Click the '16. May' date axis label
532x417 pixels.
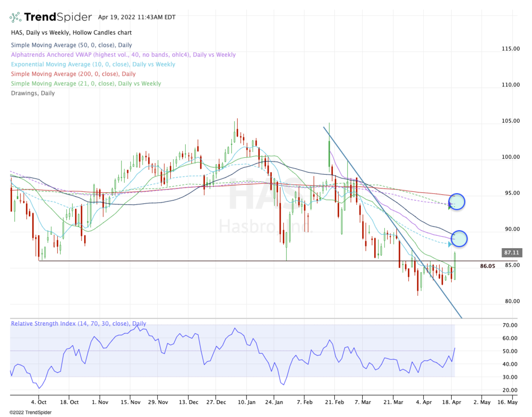click(x=508, y=402)
